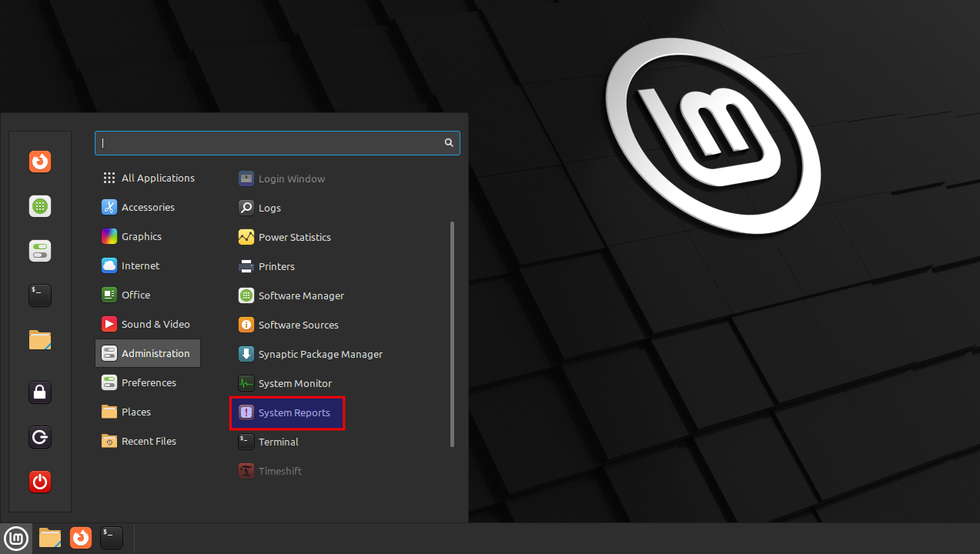Click the search magnifier icon
This screenshot has height=554, width=980.
(449, 142)
